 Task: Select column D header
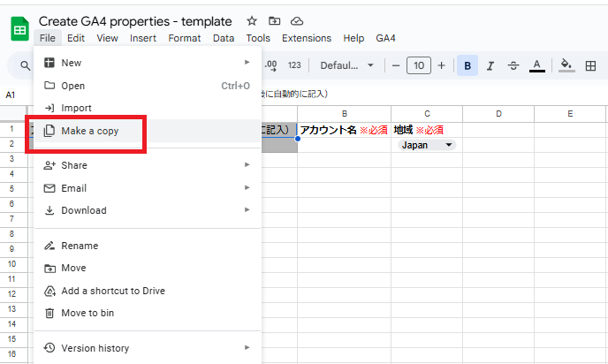coord(498,114)
